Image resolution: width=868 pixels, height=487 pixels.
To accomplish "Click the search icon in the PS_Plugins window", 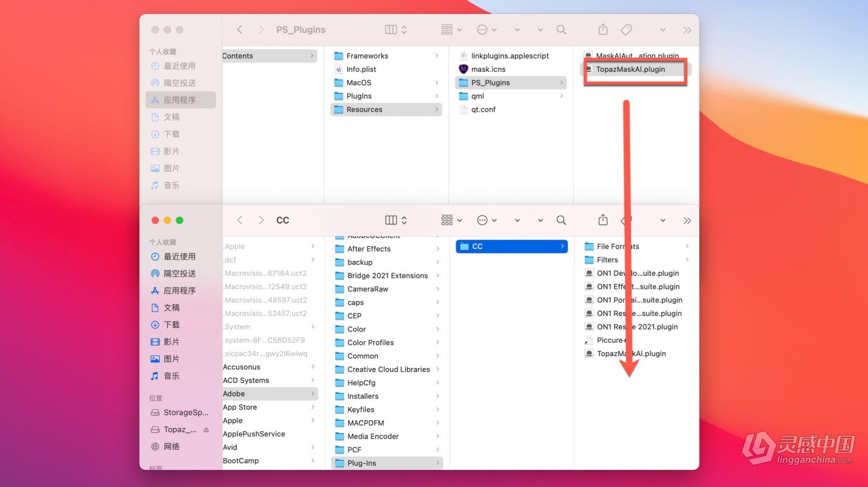I will [x=561, y=29].
